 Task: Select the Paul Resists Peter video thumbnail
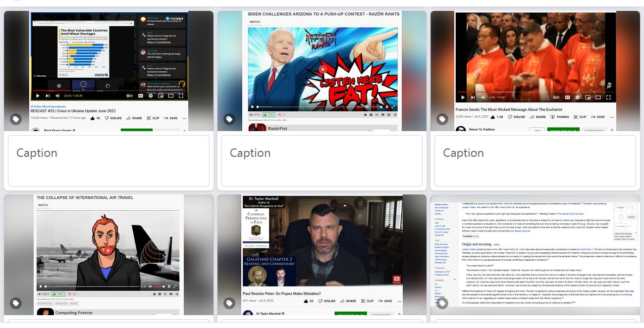pyautogui.click(x=322, y=255)
